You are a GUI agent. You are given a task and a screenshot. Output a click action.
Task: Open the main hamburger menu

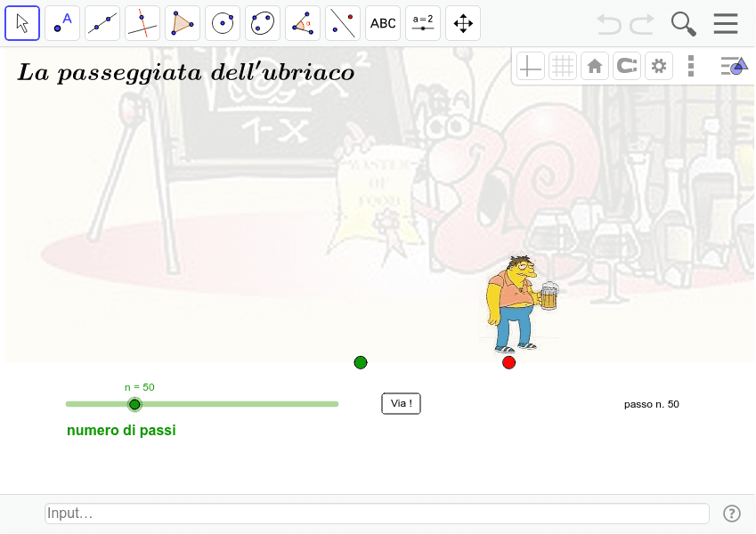click(726, 23)
